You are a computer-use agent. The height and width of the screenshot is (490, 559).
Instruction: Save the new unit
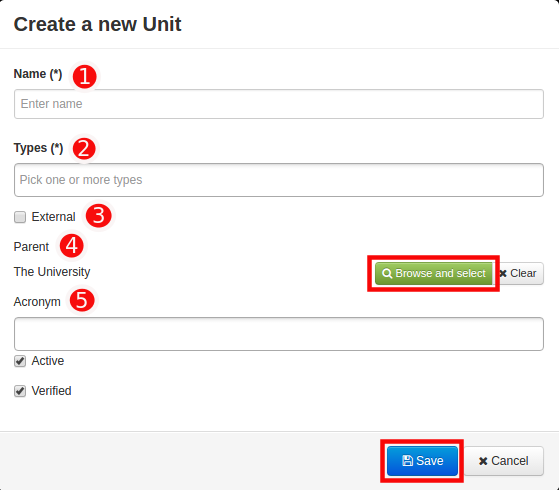coord(422,461)
